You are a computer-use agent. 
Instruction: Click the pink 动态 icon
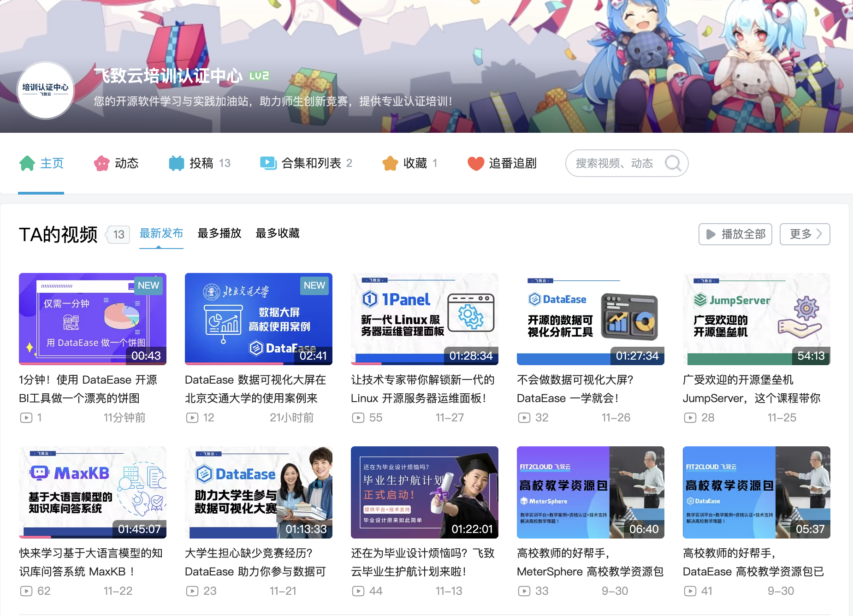101,163
